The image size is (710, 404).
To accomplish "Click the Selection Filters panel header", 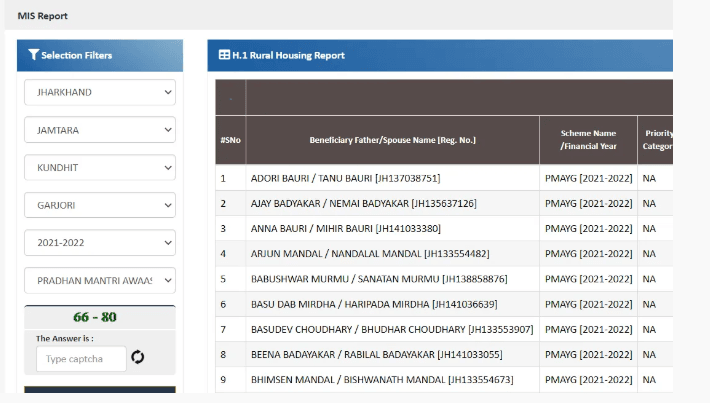I will (x=100, y=55).
